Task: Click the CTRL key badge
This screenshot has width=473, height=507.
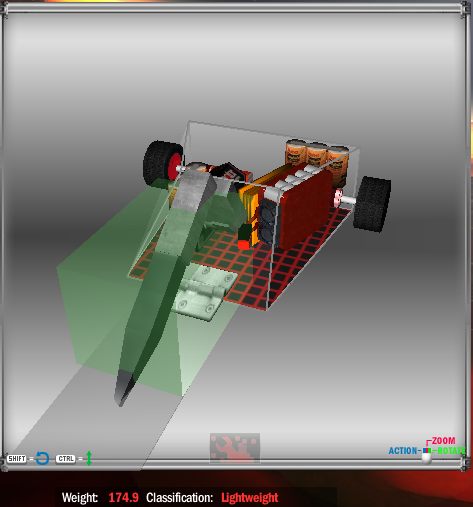Action: [x=66, y=459]
